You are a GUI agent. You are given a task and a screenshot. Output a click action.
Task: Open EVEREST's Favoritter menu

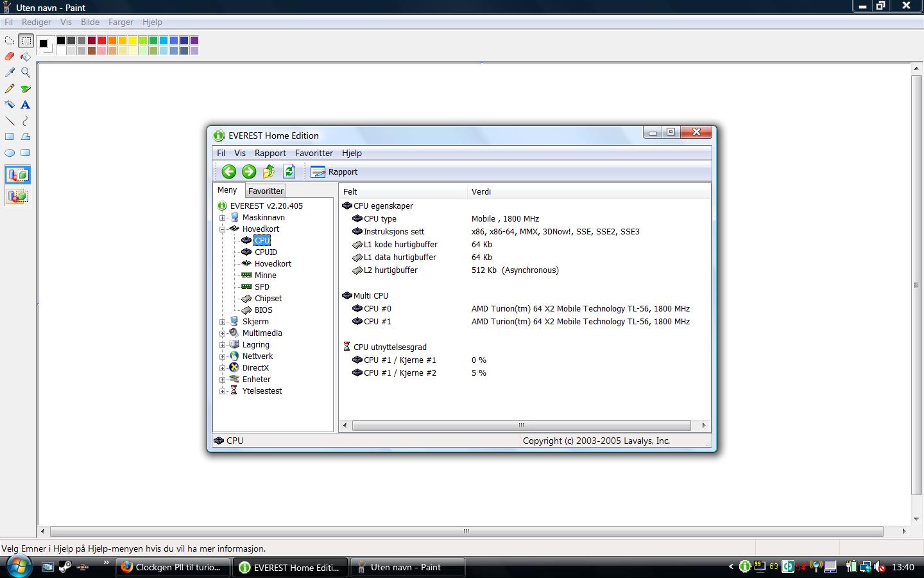(314, 153)
